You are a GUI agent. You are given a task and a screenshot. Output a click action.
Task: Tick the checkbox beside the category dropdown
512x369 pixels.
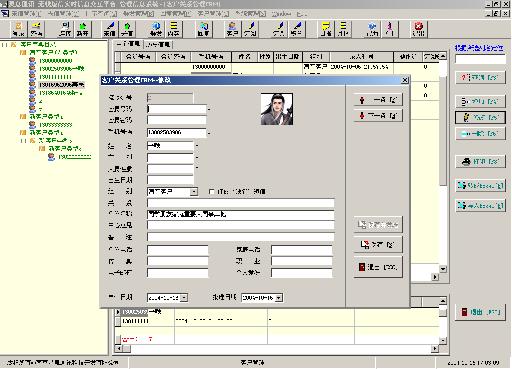point(211,192)
